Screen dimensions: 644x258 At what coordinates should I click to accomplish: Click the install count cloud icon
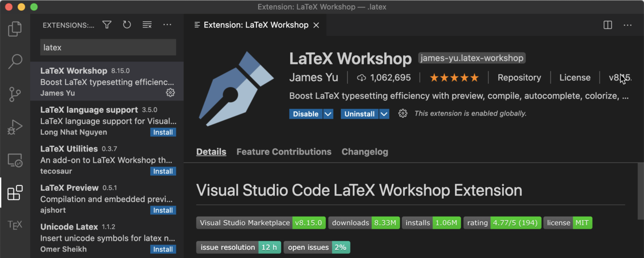tap(361, 78)
